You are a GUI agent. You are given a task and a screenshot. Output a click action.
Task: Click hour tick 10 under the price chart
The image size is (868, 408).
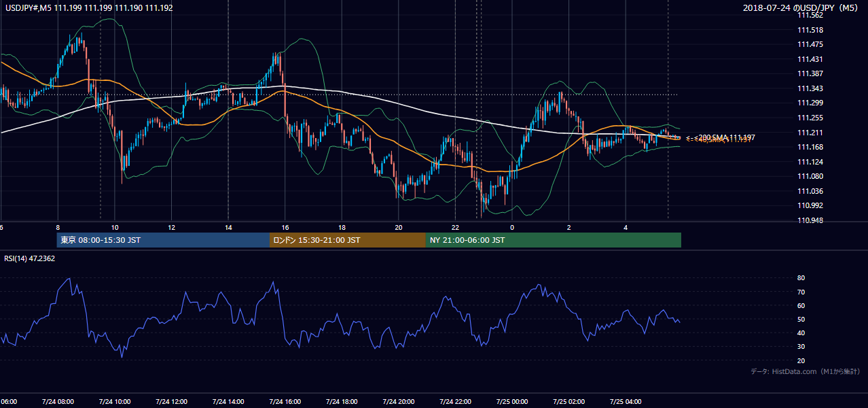pos(115,228)
